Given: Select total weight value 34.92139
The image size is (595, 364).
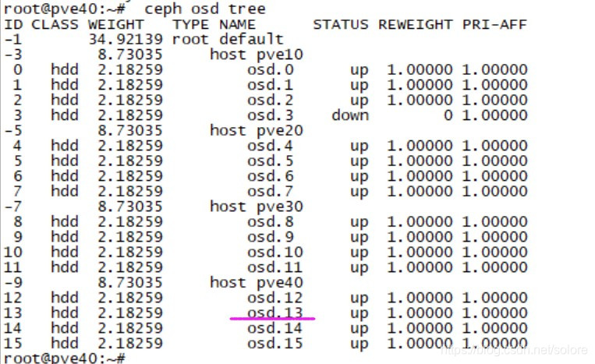Looking at the screenshot, I should tap(126, 40).
